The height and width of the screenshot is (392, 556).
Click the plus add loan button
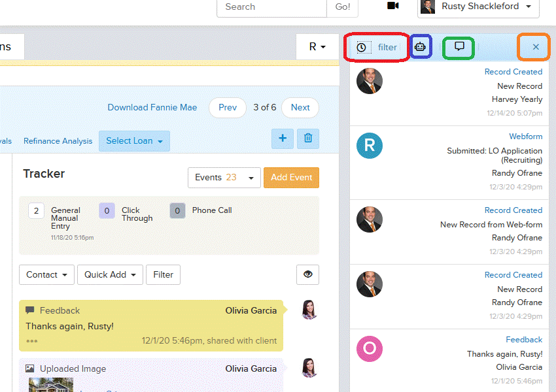point(283,139)
